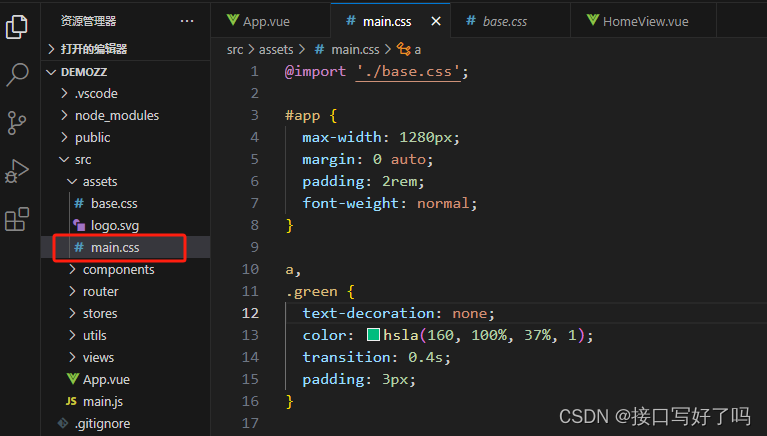Click the '.green' selector text
Screen dimensions: 767x436
point(312,292)
